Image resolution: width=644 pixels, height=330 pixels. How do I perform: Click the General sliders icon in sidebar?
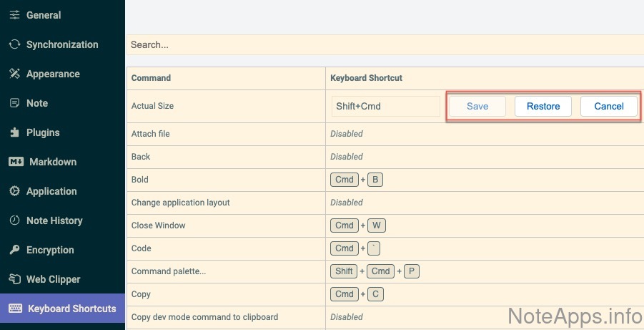pos(14,15)
